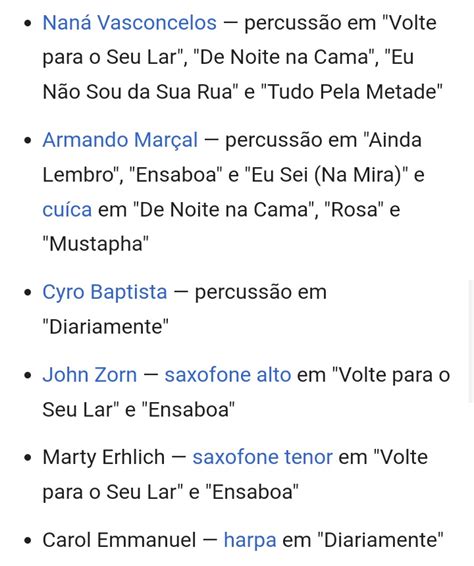This screenshot has height=566, width=474.
Task: Follow the saxofone alto link
Action: coord(228,375)
